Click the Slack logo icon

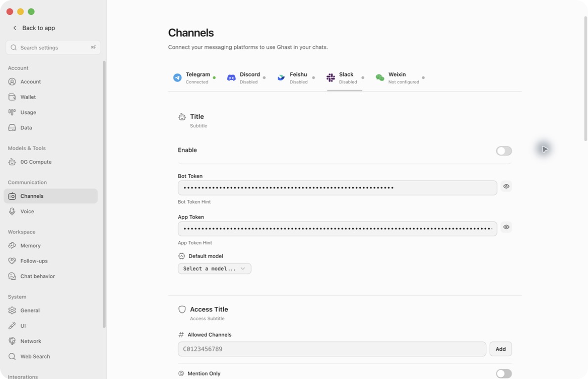point(331,77)
